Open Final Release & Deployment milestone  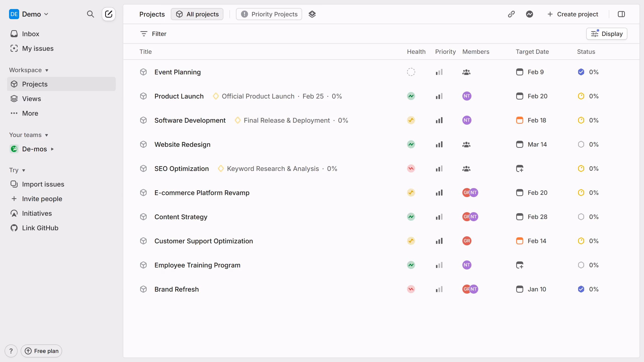tap(287, 120)
